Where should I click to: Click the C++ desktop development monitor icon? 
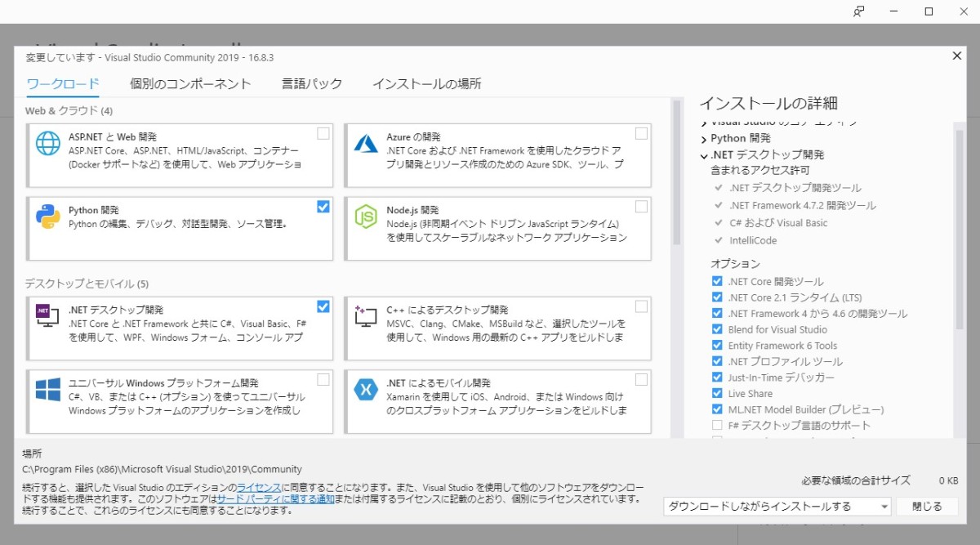click(365, 315)
